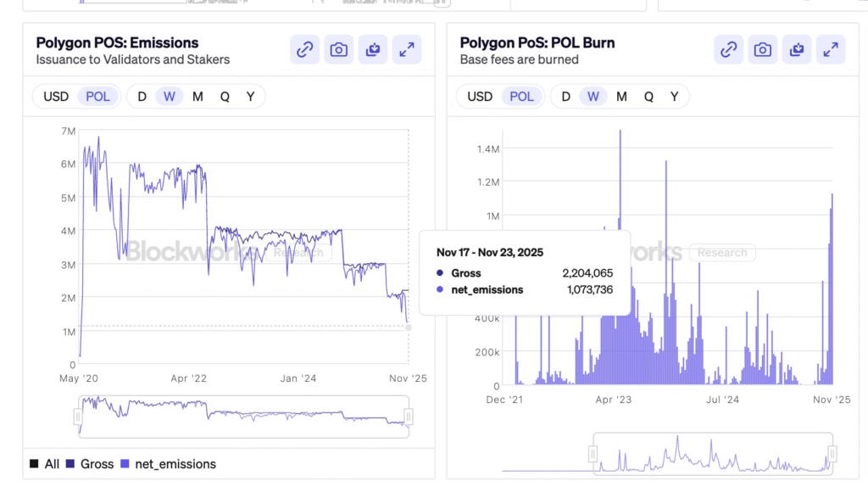Toggle net_emissions series in legend

coord(168,464)
